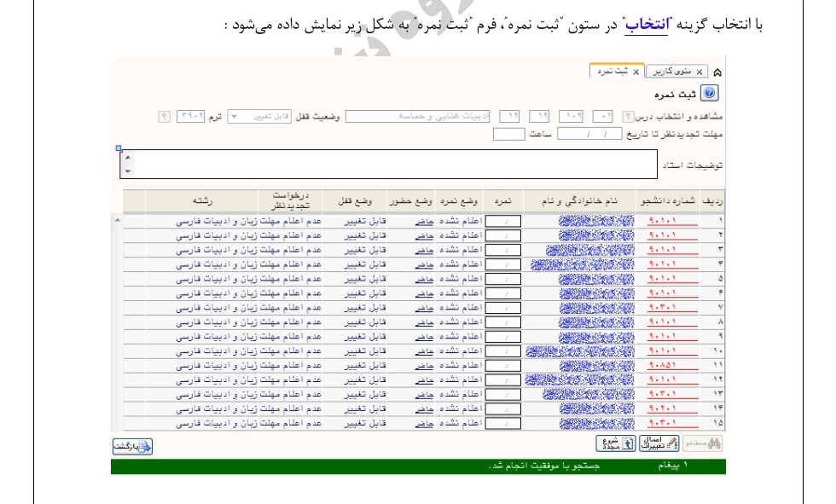Click the حاضر attendance link in row 3
Image resolution: width=836 pixels, height=504 pixels.
(x=425, y=250)
